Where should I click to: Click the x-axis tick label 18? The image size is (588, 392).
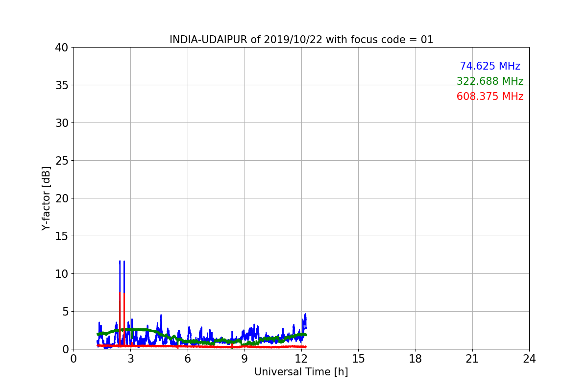click(x=416, y=359)
